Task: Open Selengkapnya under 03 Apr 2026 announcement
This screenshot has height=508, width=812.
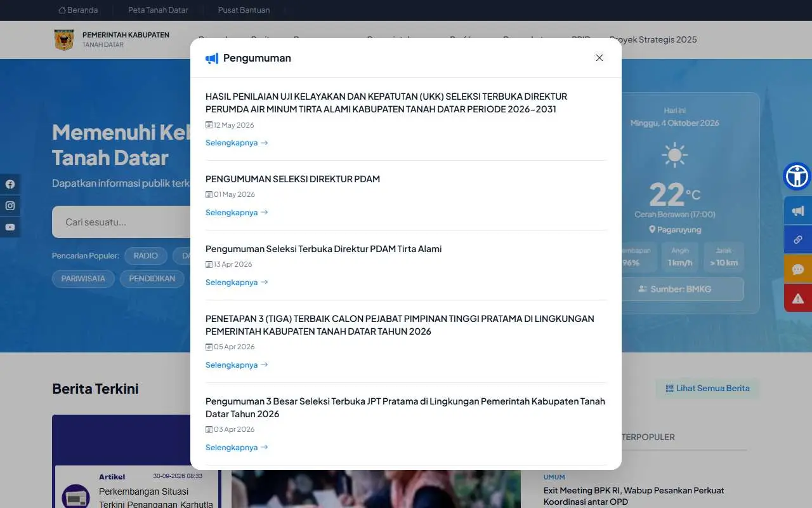Action: pos(237,448)
